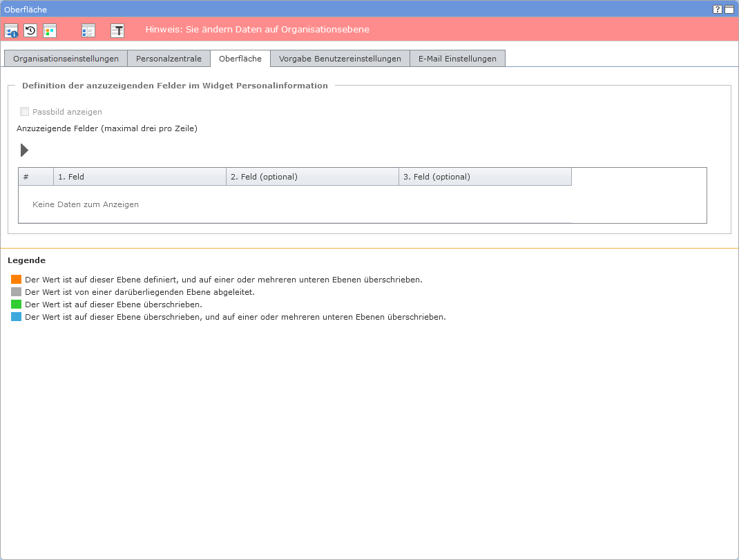The width and height of the screenshot is (739, 560).
Task: Go to Vorgabe Benutzereinstellungen tab
Action: click(x=340, y=59)
